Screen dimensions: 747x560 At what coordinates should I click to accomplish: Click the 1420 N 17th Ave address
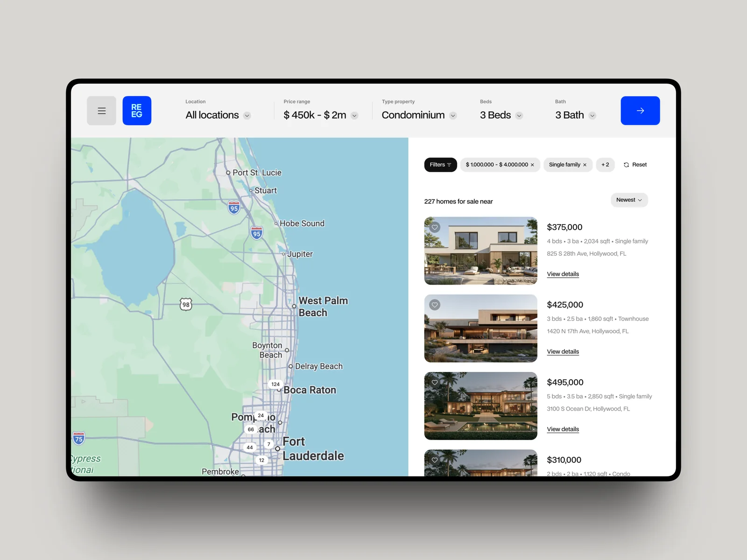click(x=588, y=331)
